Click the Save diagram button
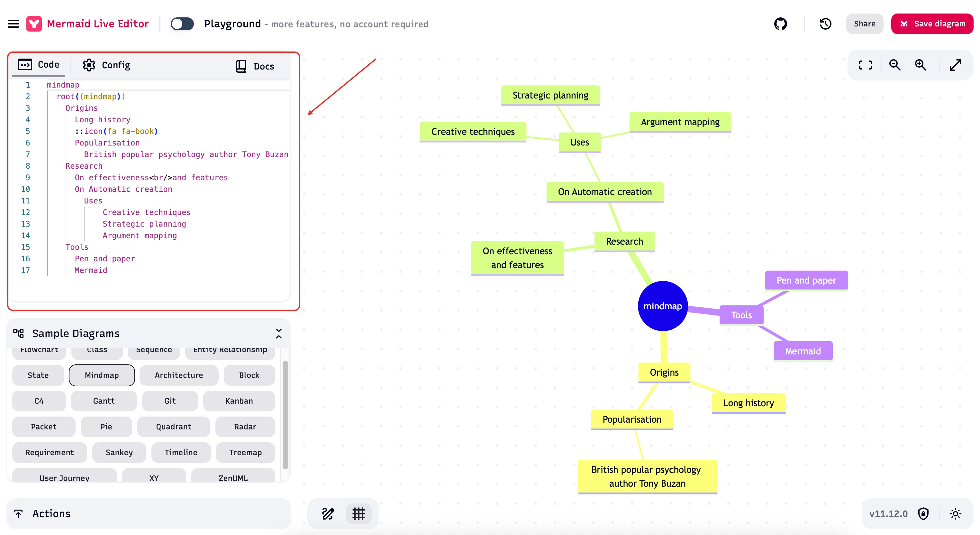This screenshot has width=980, height=535. [932, 23]
